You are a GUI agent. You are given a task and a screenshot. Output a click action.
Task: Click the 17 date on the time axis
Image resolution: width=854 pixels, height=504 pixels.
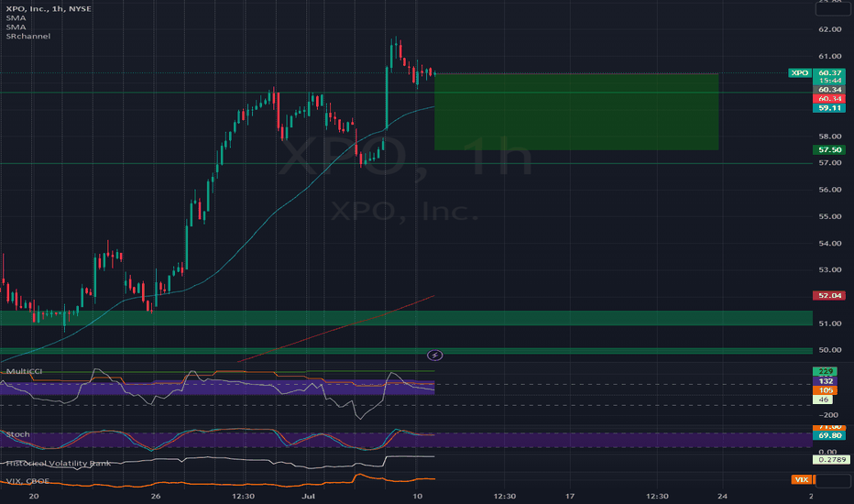point(570,496)
